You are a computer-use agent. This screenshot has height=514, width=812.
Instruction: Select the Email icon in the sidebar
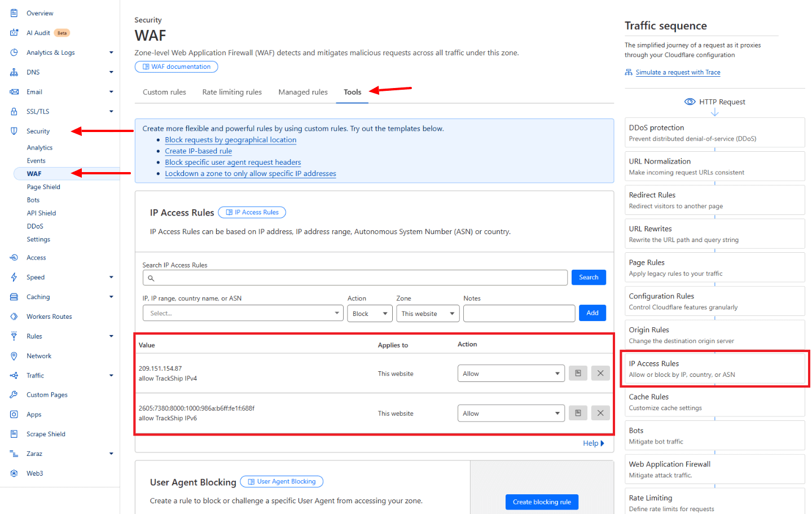[15, 91]
